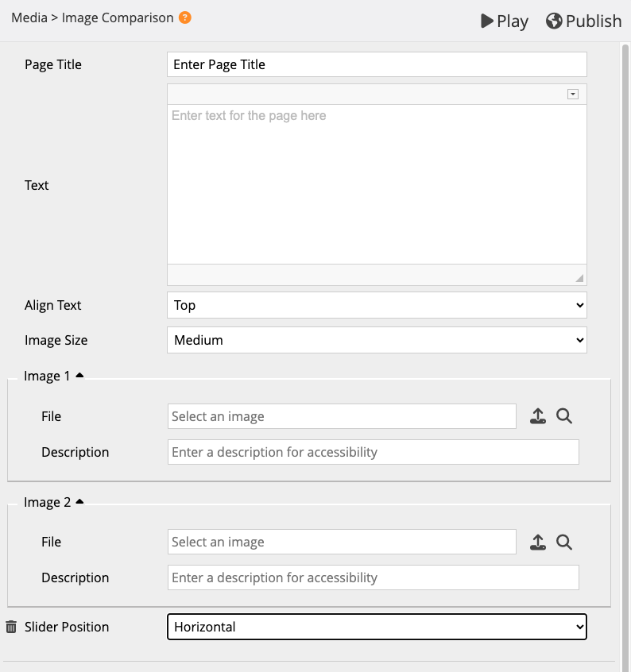This screenshot has height=672, width=631.
Task: Collapse the Image 2 section
Action: [79, 502]
